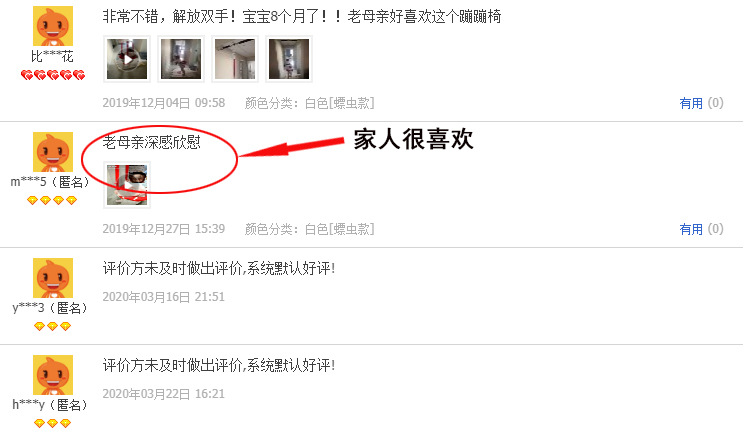
Task: Click the 家人很喜欢 annotation text
Action: [x=413, y=139]
